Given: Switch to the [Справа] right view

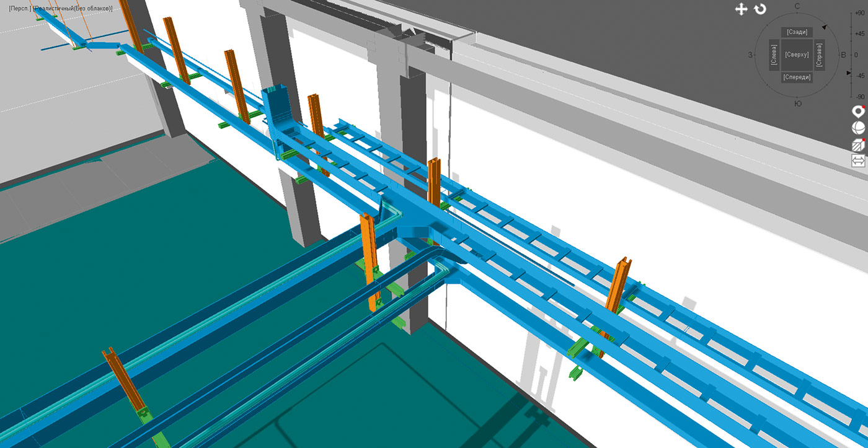Looking at the screenshot, I should (820, 55).
